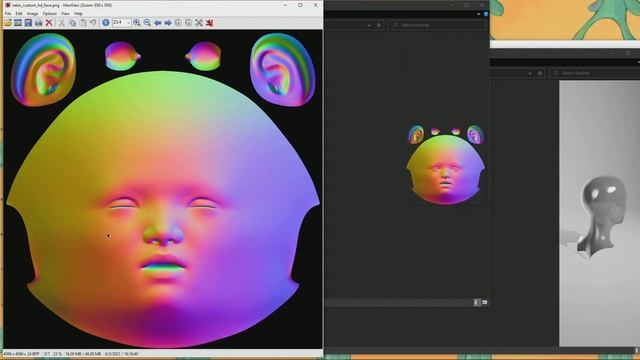
Task: Click the Undo arrow icon
Action: tap(93, 23)
